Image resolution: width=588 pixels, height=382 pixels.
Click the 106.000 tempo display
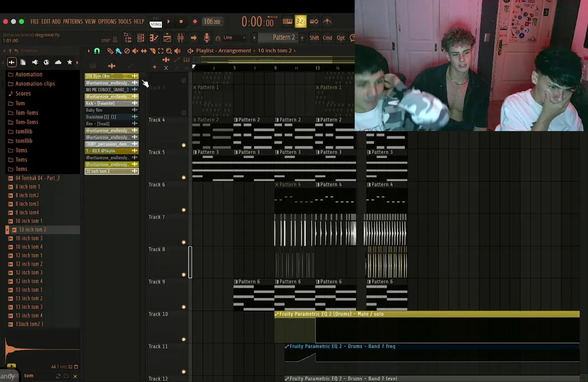point(212,22)
